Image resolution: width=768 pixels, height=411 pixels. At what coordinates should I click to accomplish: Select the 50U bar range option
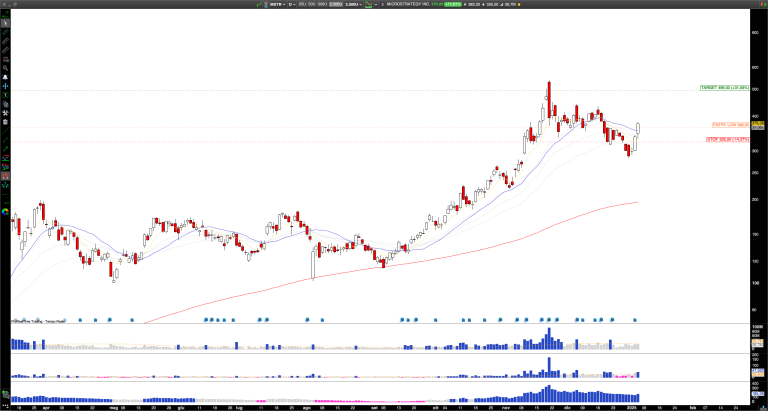click(x=311, y=5)
